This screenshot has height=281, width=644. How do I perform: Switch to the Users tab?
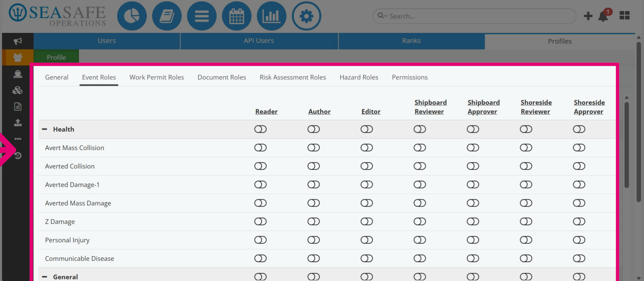click(107, 41)
